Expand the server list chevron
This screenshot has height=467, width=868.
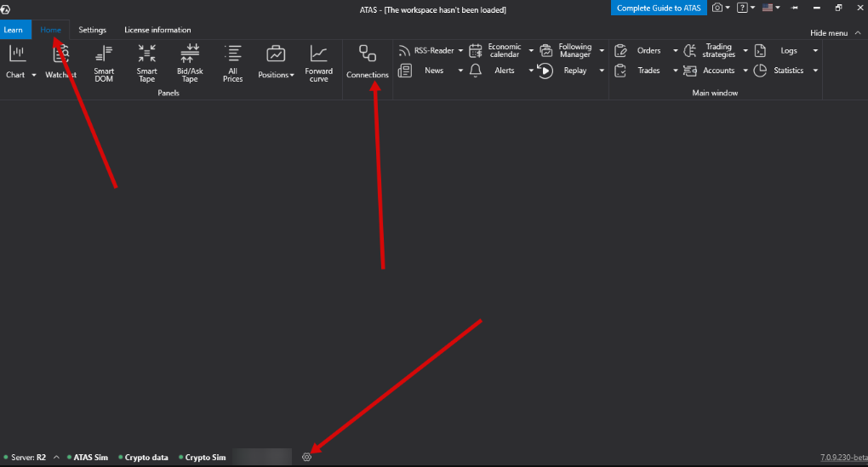(x=56, y=457)
